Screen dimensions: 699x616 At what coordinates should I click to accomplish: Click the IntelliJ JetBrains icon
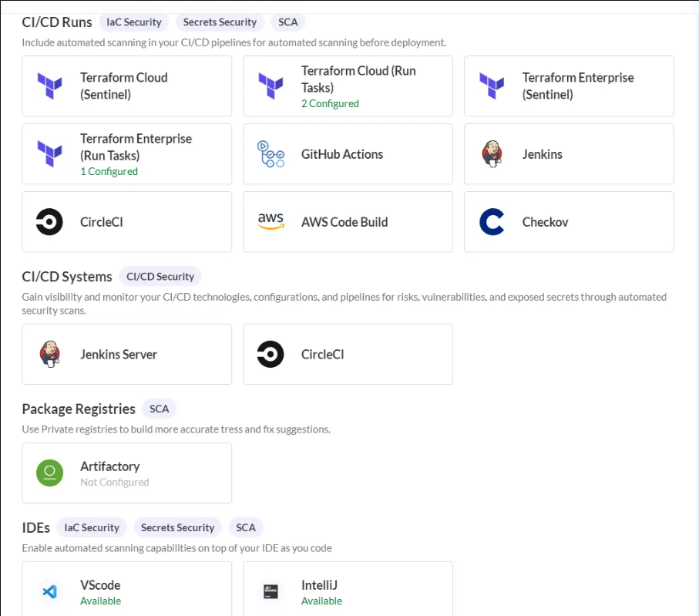271,592
